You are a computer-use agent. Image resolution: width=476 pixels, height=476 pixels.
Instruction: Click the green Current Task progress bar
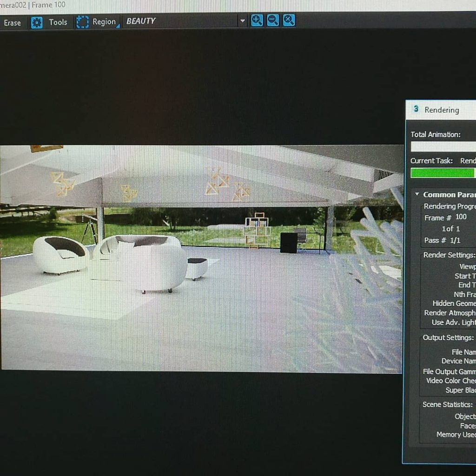click(x=442, y=173)
